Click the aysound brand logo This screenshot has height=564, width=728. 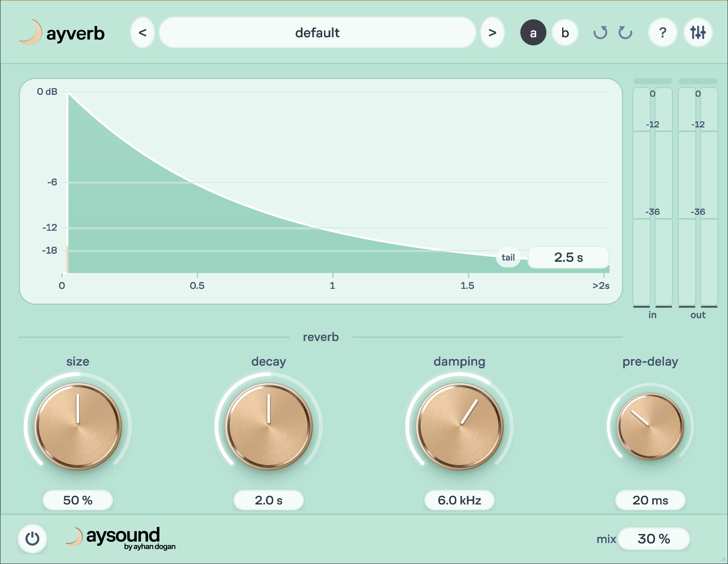click(x=120, y=539)
